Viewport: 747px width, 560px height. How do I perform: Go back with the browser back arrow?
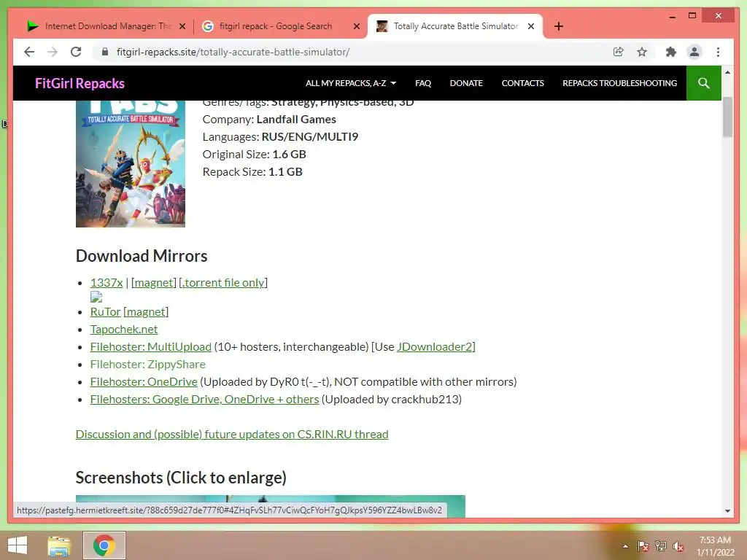(x=29, y=52)
